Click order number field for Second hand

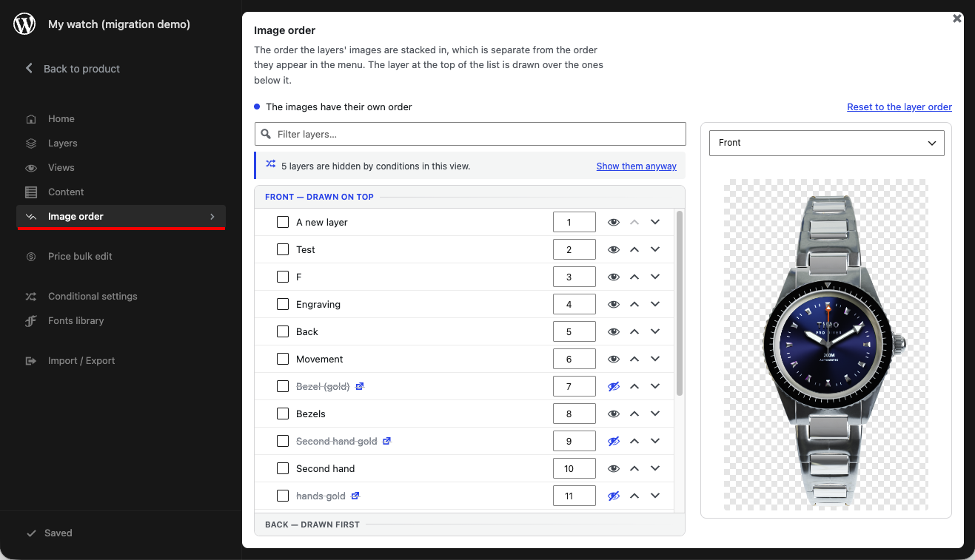coord(574,468)
